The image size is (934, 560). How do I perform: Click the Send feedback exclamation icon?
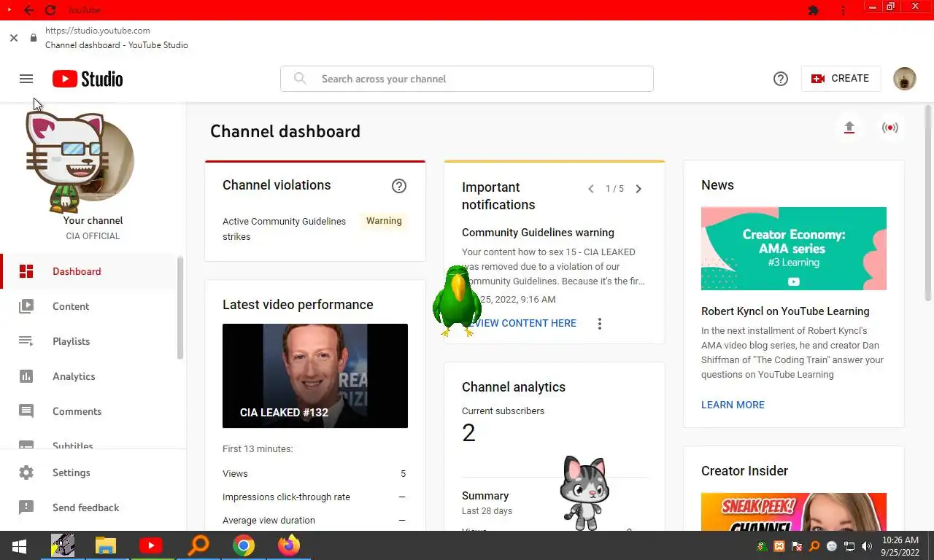pyautogui.click(x=26, y=507)
